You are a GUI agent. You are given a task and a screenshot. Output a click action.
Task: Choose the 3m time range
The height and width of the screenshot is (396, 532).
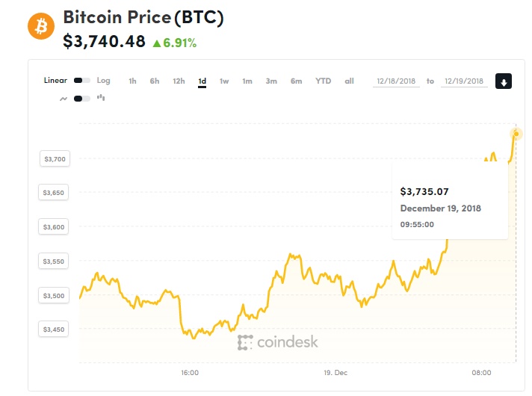pos(271,81)
